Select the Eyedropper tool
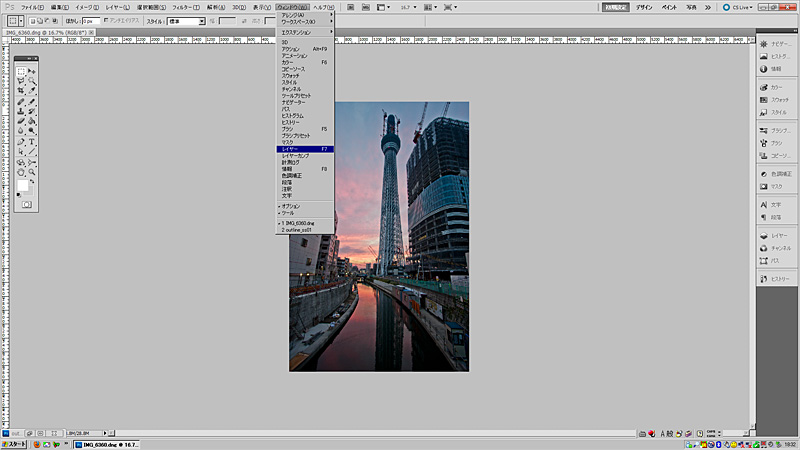The width and height of the screenshot is (800, 450). tap(32, 91)
